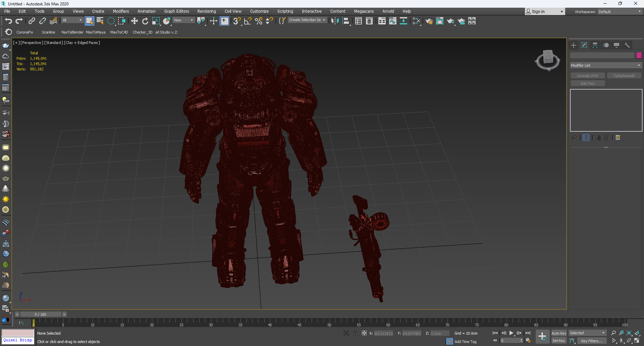The height and width of the screenshot is (346, 644).
Task: Open the selection filter All dropdown
Action: pyautogui.click(x=72, y=20)
